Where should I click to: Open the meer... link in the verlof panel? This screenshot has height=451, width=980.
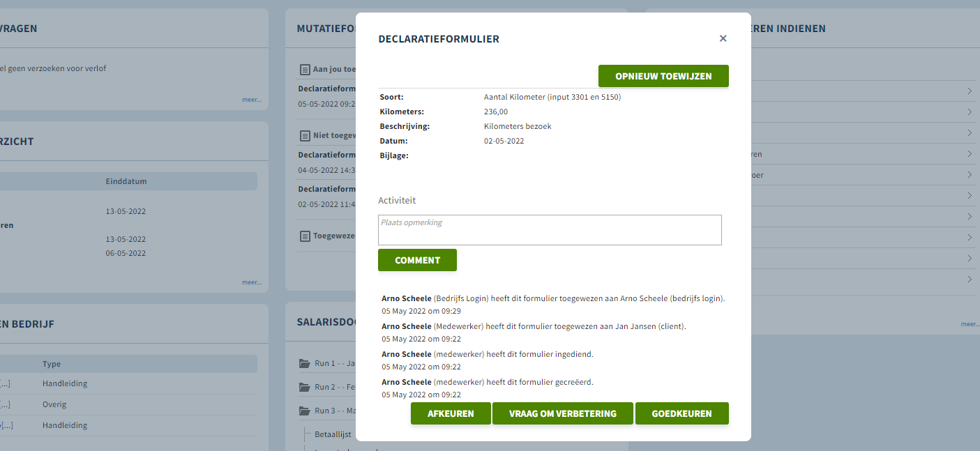tap(252, 100)
